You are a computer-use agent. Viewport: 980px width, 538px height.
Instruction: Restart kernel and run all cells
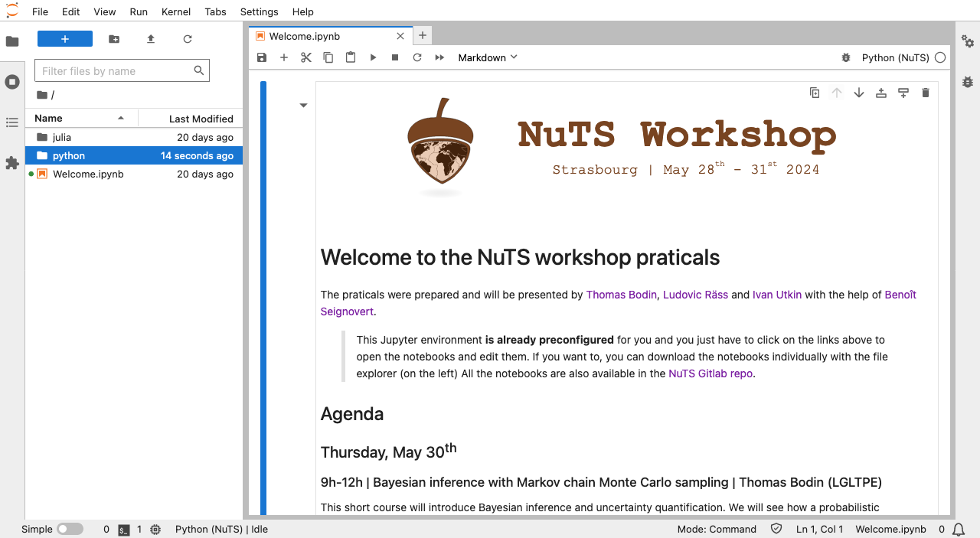[x=439, y=57]
